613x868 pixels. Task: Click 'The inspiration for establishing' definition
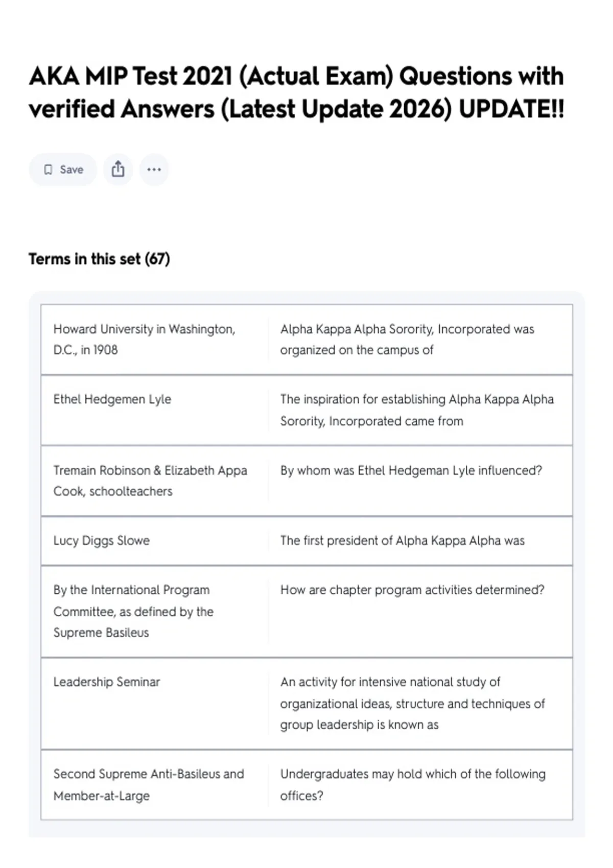[x=417, y=410]
